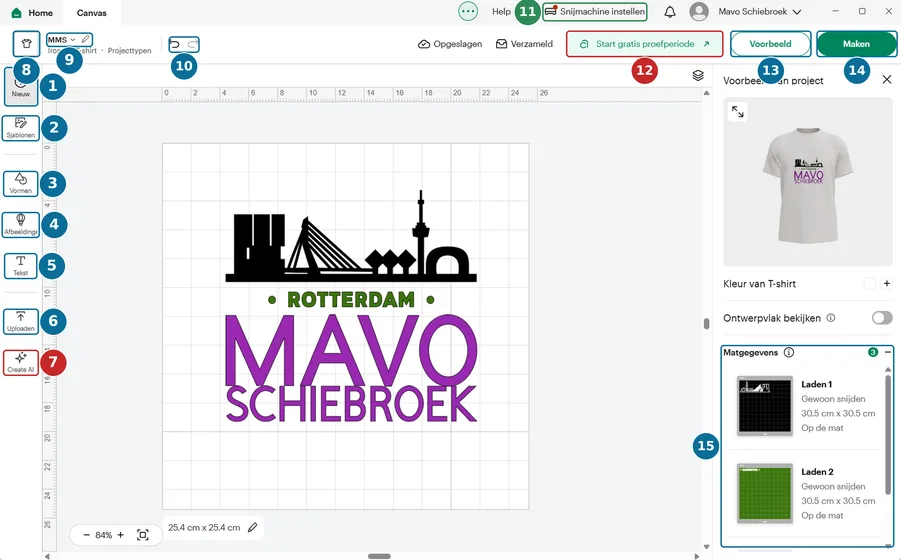Viewport: 901px width, 560px height.
Task: Open the Projecttypen link
Action: tap(130, 51)
